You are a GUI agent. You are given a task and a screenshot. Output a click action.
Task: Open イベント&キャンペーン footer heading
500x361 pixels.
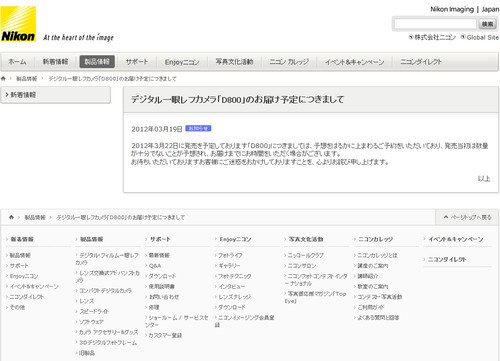click(456, 239)
